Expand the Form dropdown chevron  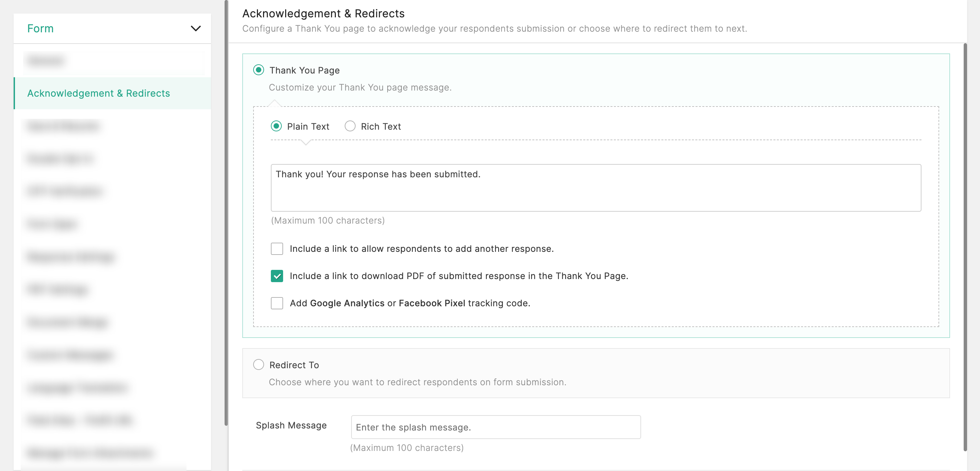(196, 29)
